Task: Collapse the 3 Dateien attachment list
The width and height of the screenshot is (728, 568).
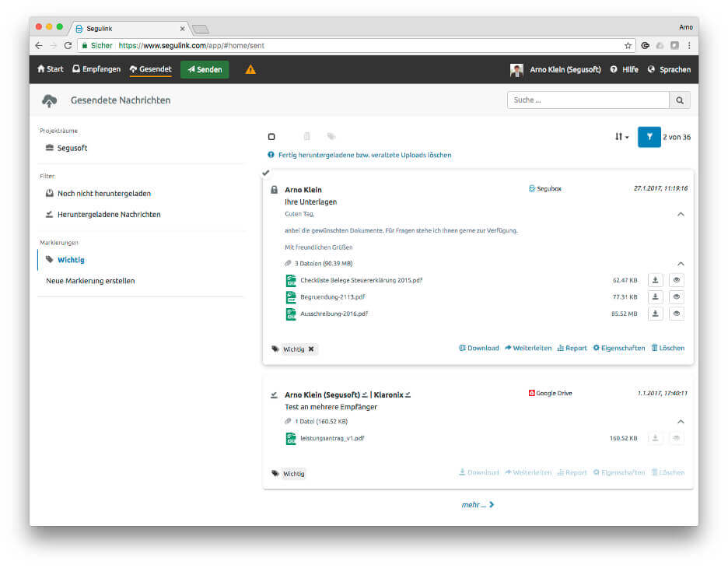Action: [x=681, y=263]
